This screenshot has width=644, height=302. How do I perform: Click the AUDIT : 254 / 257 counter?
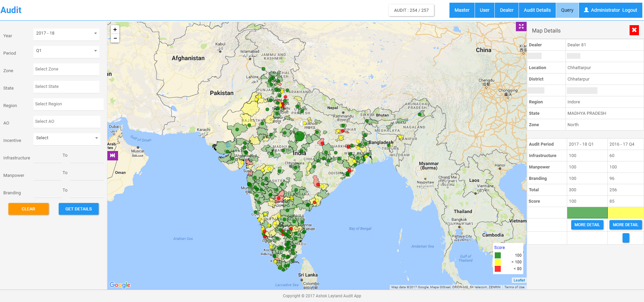click(x=411, y=10)
